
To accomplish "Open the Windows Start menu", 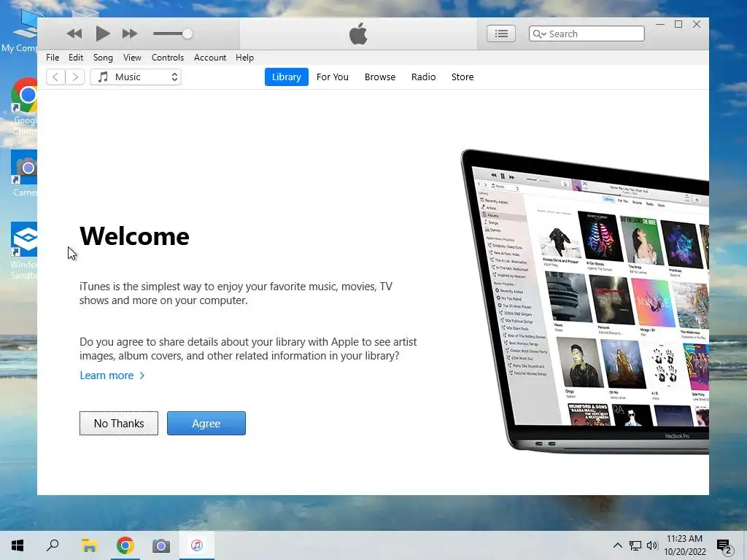I will 18,545.
